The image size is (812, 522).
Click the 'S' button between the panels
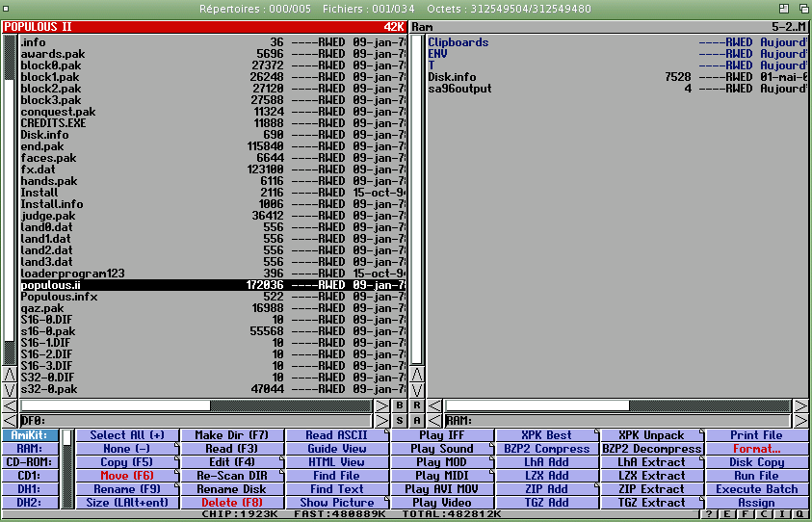click(x=400, y=421)
